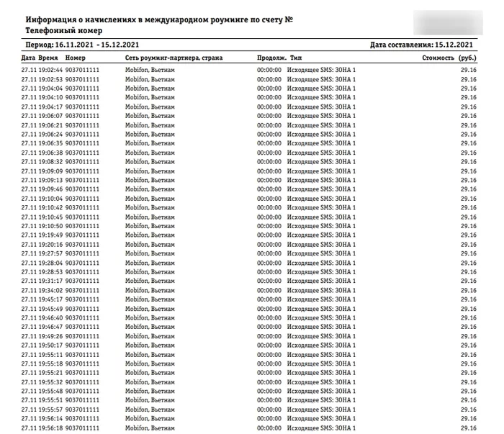Click phone number in the 19:45:49 row

click(x=82, y=309)
